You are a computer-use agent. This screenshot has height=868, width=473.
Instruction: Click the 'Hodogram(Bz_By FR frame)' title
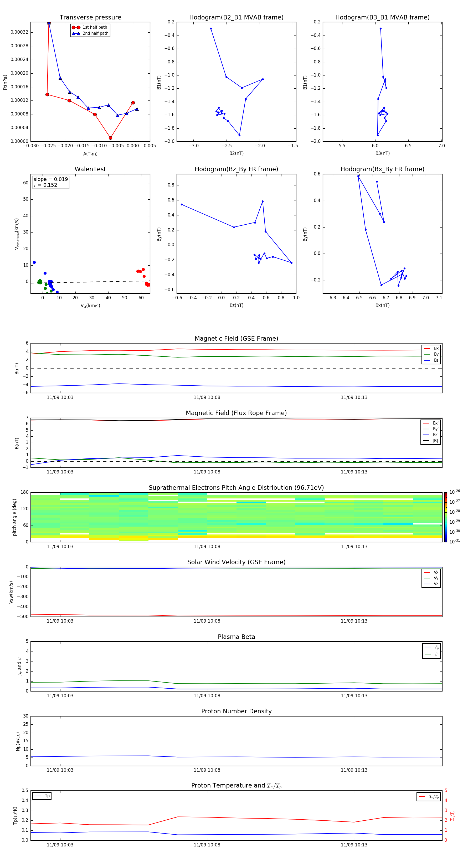coord(236,169)
